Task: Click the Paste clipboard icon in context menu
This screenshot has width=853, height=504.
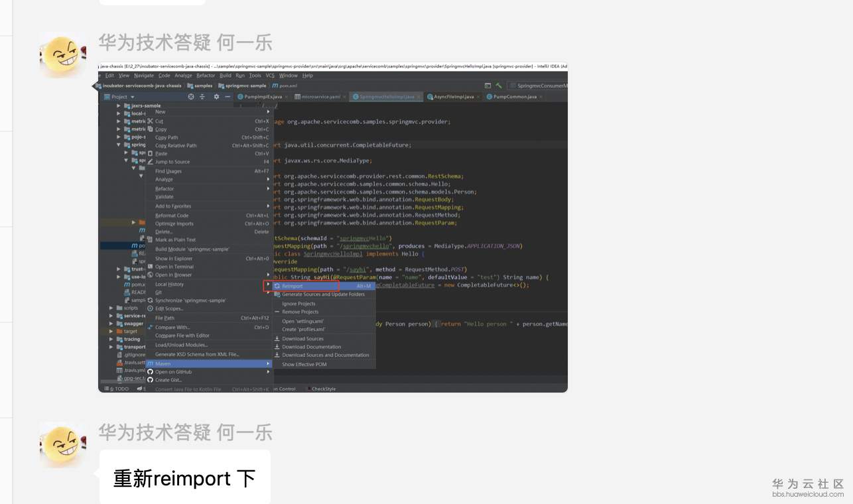Action: point(150,153)
